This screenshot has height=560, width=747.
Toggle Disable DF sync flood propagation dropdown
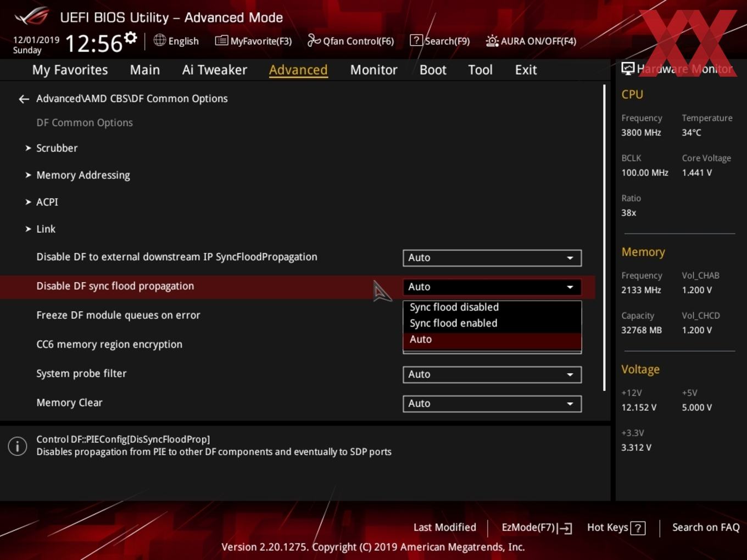pyautogui.click(x=492, y=287)
